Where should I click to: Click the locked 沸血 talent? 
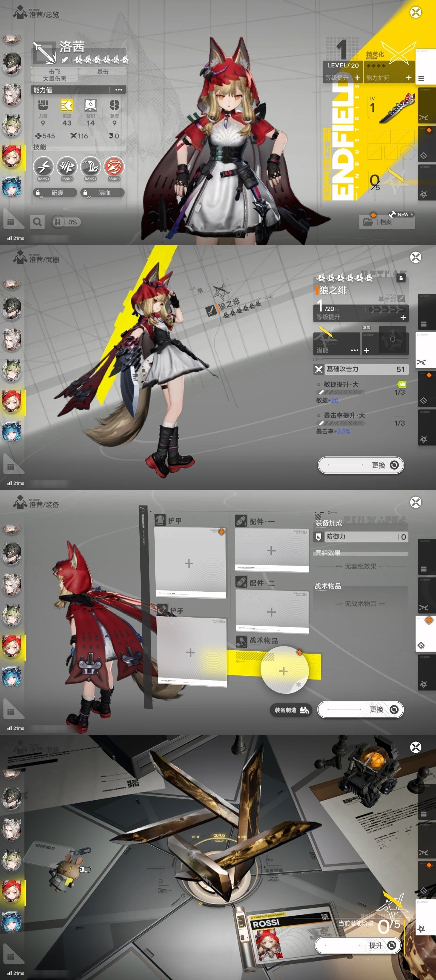[103, 193]
